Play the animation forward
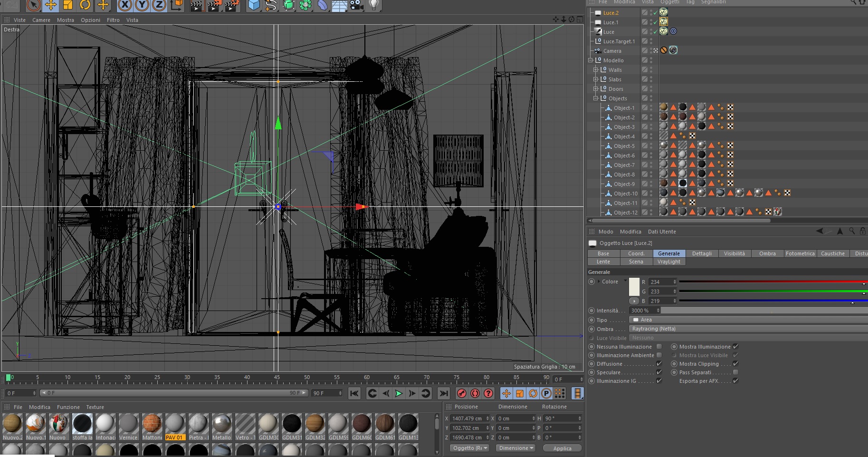Image resolution: width=868 pixels, height=457 pixels. pos(399,393)
